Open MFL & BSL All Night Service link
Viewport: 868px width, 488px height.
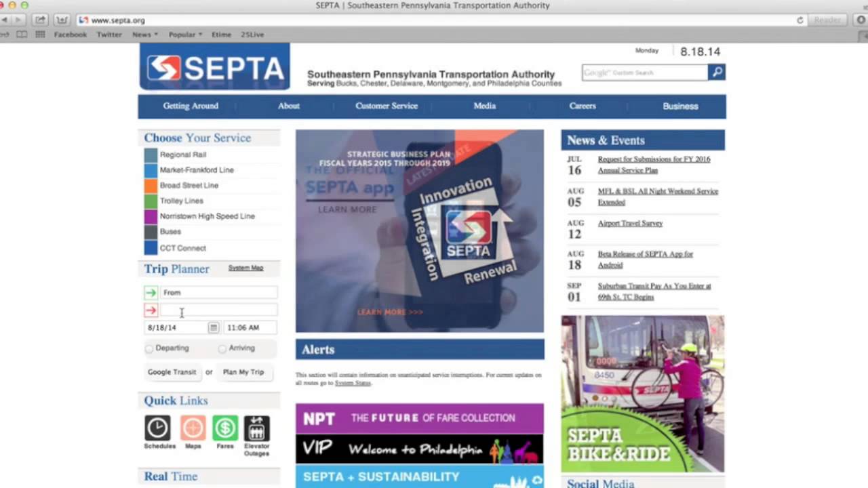point(658,197)
